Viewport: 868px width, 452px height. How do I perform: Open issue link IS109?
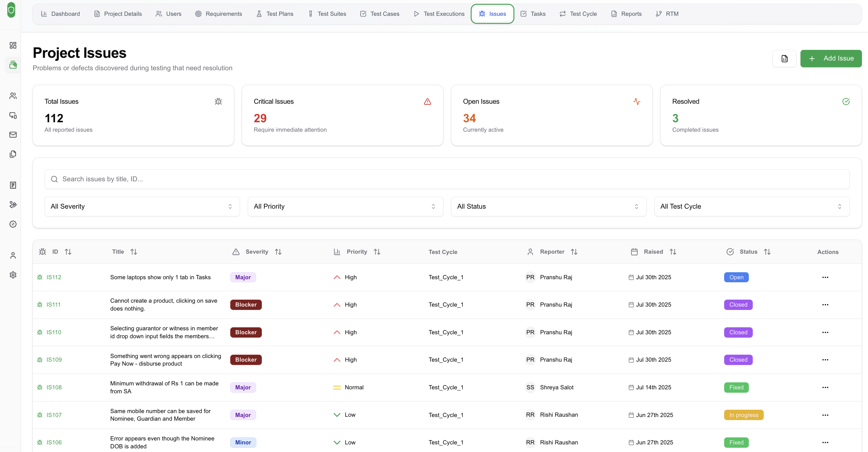[54, 360]
